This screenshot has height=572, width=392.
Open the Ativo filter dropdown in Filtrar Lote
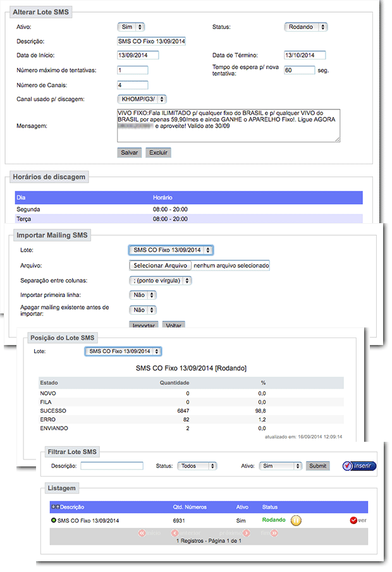pyautogui.click(x=280, y=466)
